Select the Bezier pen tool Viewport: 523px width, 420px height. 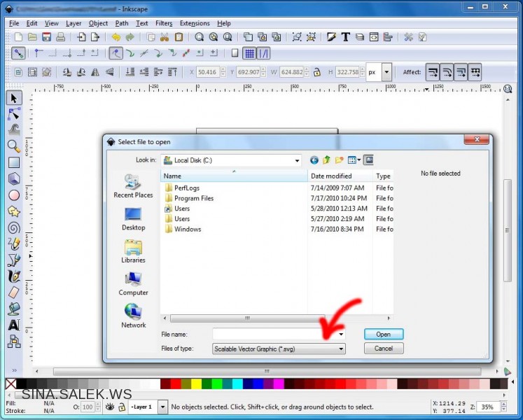pos(14,260)
